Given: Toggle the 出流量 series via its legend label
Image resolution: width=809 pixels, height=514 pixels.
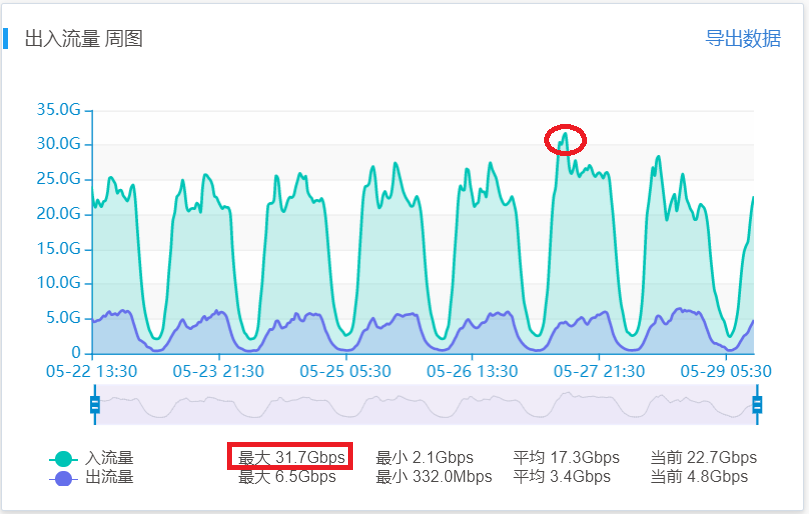Looking at the screenshot, I should coord(109,477).
